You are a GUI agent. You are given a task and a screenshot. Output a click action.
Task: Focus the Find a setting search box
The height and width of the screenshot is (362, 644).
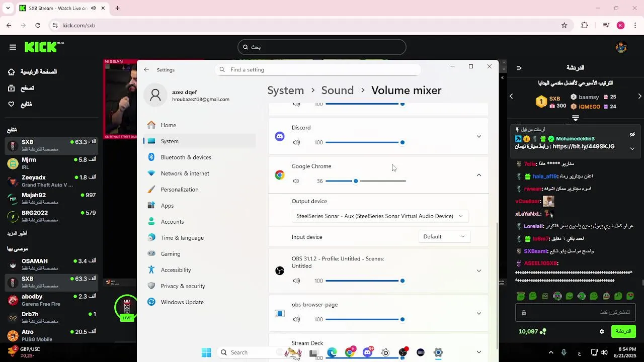tap(318, 70)
